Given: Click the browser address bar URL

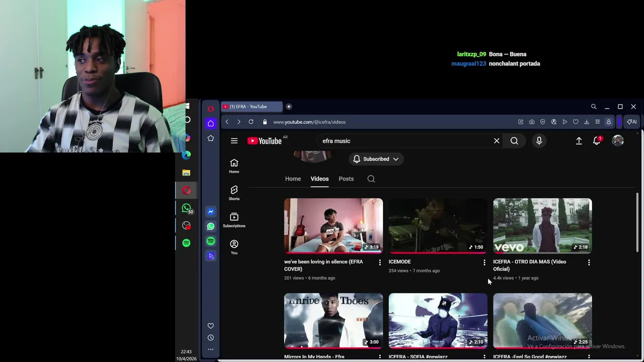Looking at the screenshot, I should (x=309, y=122).
